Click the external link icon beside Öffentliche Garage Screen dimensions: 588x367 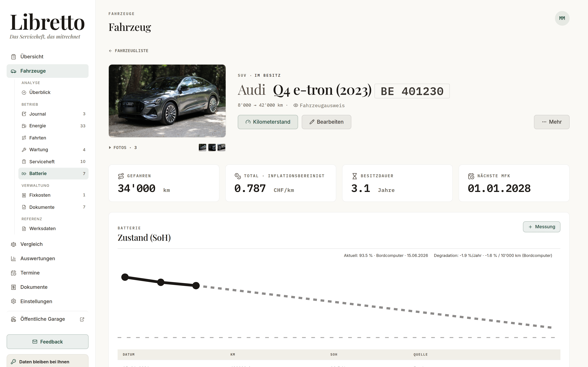[82, 319]
